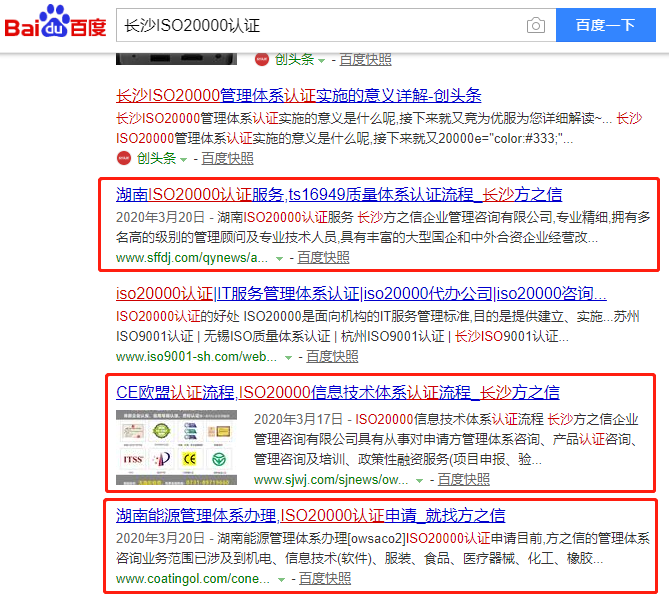Viewport: 669px width, 601px height.
Task: Open 百度快照 for www.sjwj.com result
Action: click(464, 480)
